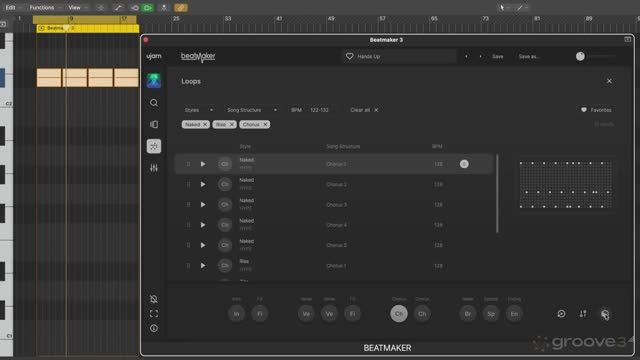Viewport: 640px width, 360px height.
Task: Toggle the Favorites heart filter
Action: [596, 110]
